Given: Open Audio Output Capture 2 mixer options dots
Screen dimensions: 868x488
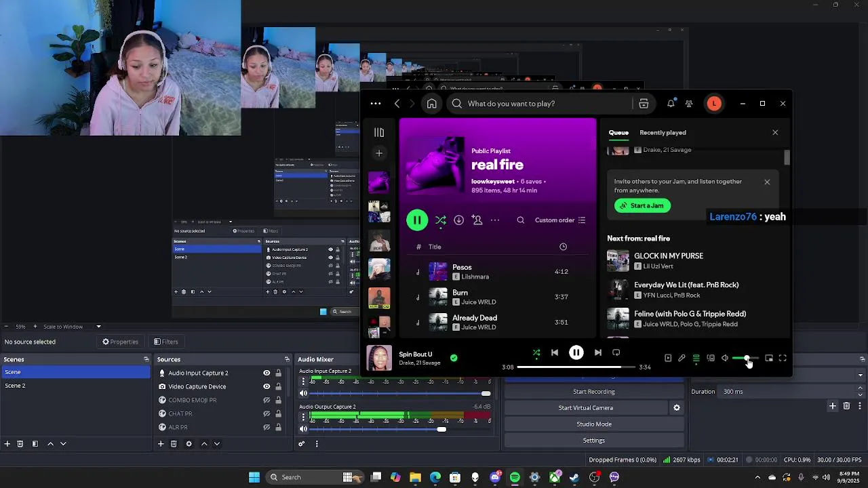Looking at the screenshot, I should point(303,418).
